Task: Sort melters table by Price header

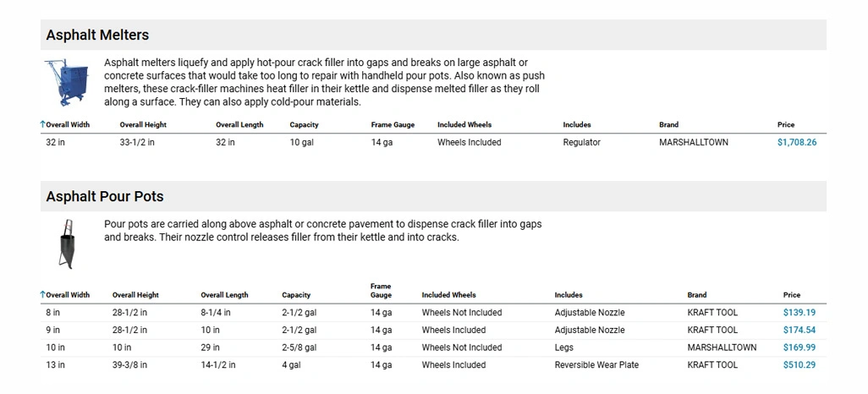Action: click(x=786, y=124)
